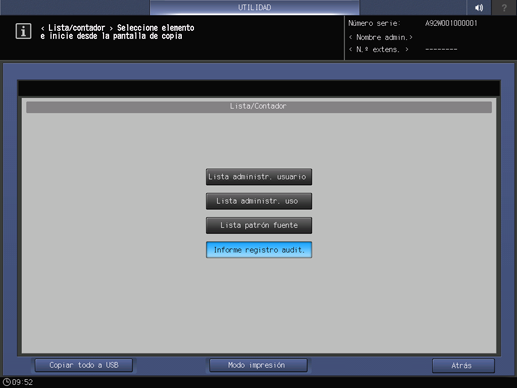
Task: Open the UTILIDAD tab
Action: point(254,7)
